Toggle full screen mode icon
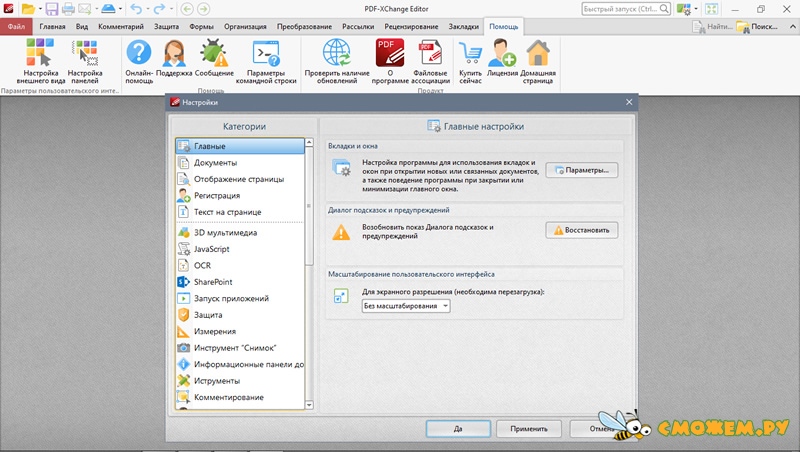This screenshot has width=800, height=452. (711, 9)
